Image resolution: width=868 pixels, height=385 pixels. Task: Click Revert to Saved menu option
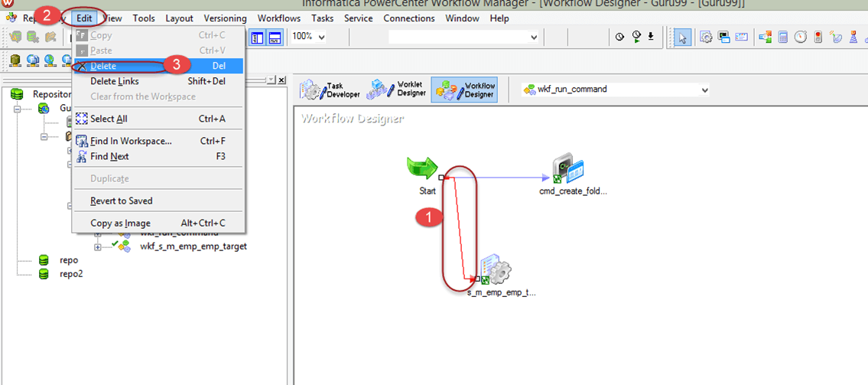(121, 201)
